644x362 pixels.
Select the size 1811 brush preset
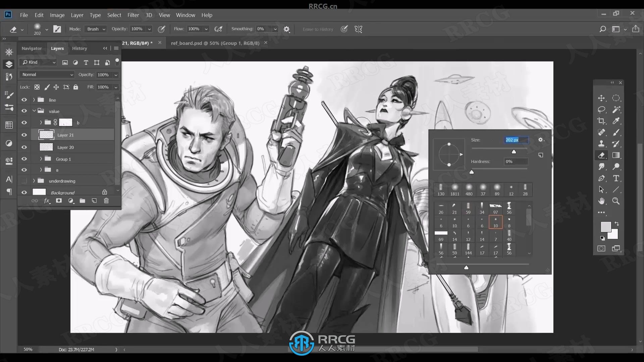pos(455,190)
